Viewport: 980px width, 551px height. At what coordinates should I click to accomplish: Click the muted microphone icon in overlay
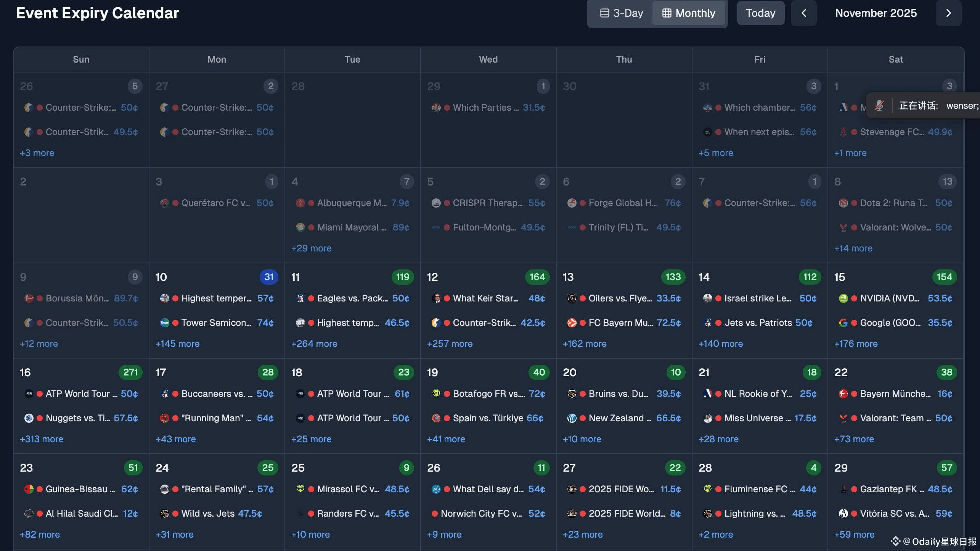click(x=879, y=106)
